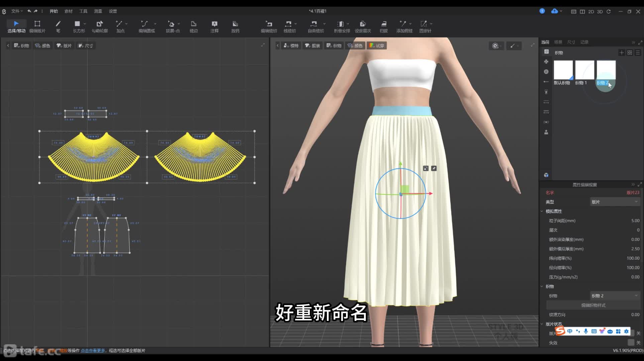Viewport: 644px width, 361px height.
Task: Show 模特 options in 3D window
Action: (291, 45)
